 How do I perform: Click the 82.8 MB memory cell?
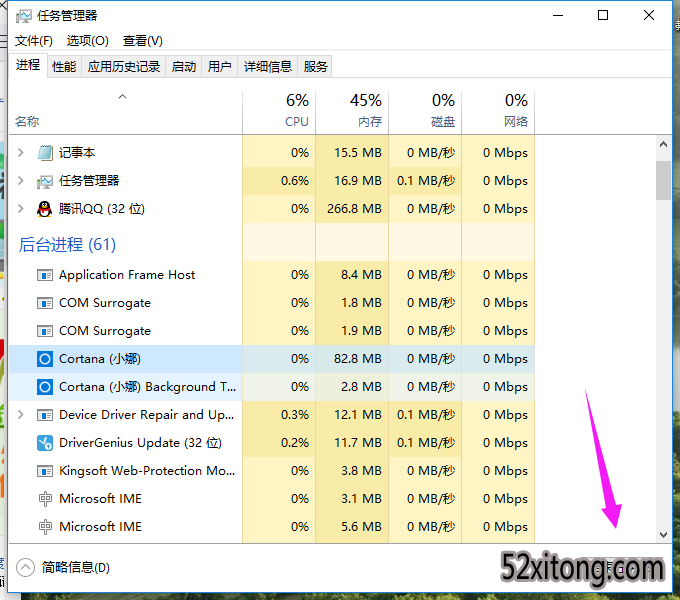(x=352, y=359)
